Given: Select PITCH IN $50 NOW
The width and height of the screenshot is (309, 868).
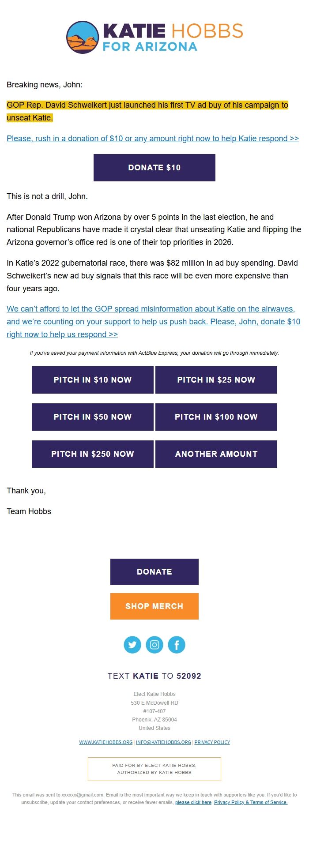Looking at the screenshot, I should pyautogui.click(x=92, y=417).
